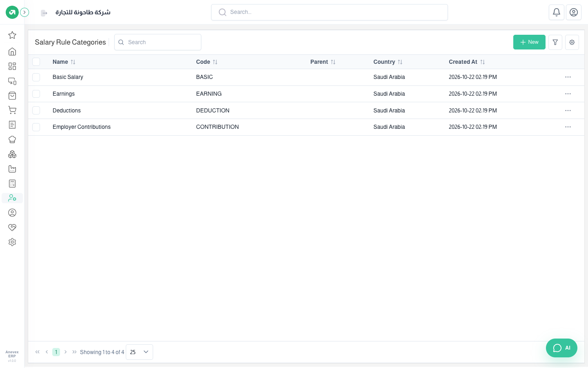Open the handshake heart icon in sidebar

[x=12, y=227]
